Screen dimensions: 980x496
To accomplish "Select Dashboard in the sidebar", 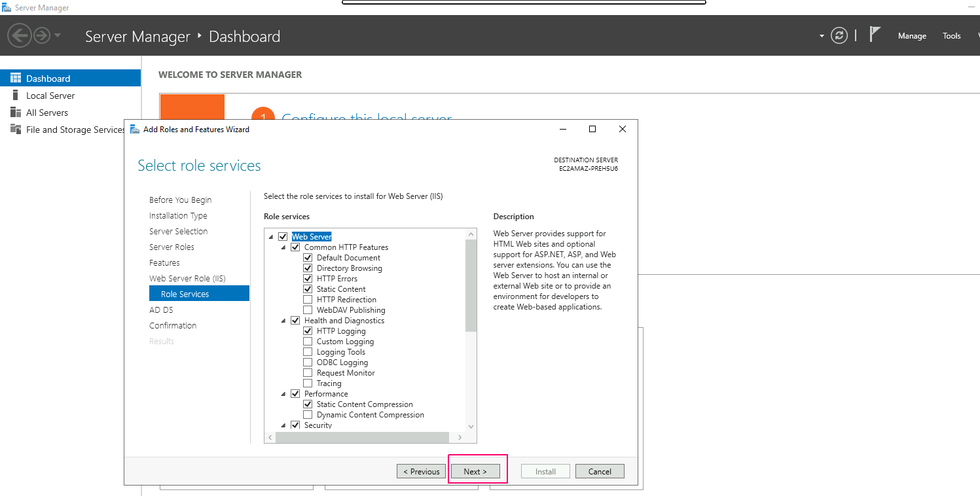I will click(x=70, y=78).
